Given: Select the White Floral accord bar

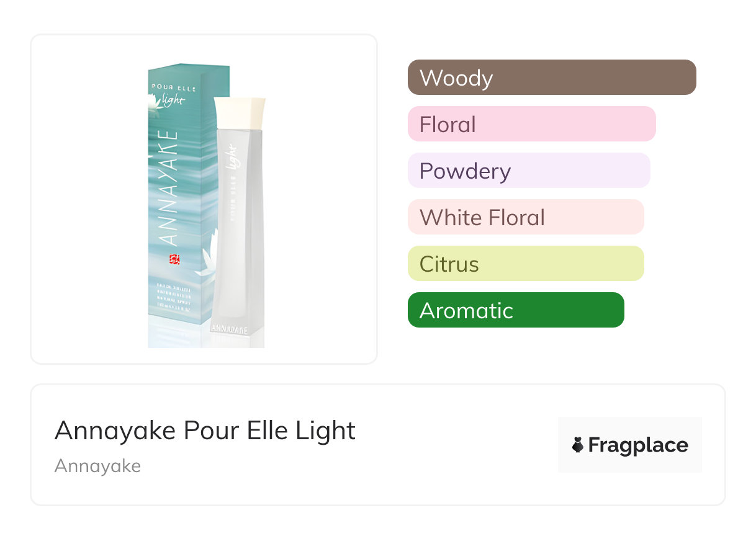Looking at the screenshot, I should (x=525, y=217).
